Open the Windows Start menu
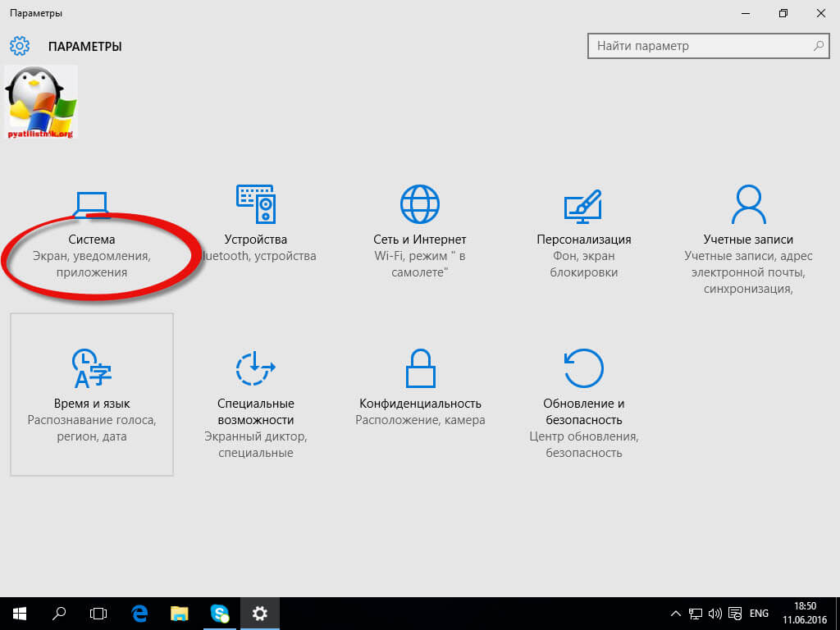This screenshot has height=630, width=840. 20,613
